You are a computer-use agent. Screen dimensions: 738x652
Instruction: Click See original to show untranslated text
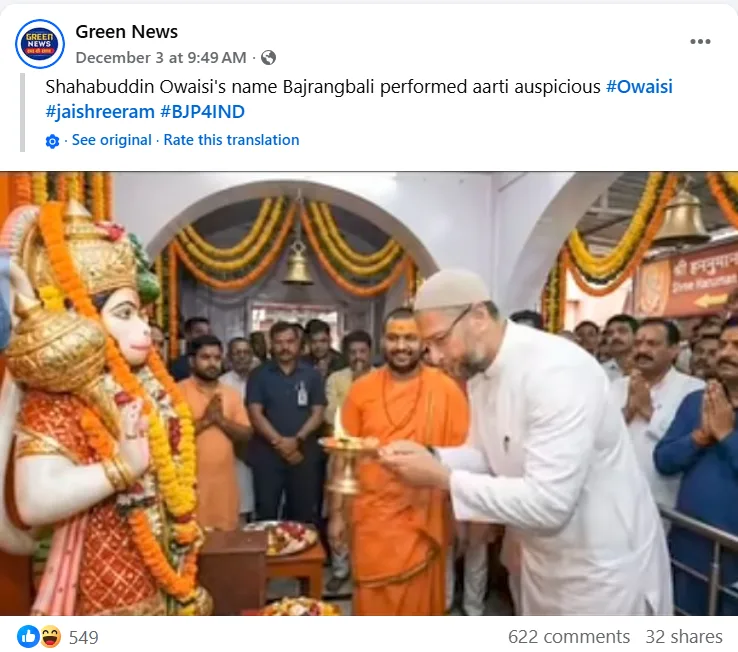tap(112, 140)
